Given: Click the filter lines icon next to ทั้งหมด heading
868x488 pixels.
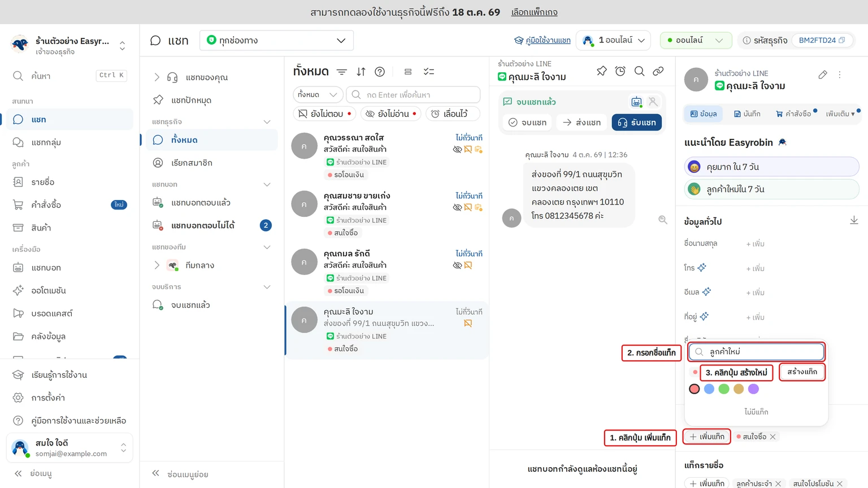Looking at the screenshot, I should [342, 72].
